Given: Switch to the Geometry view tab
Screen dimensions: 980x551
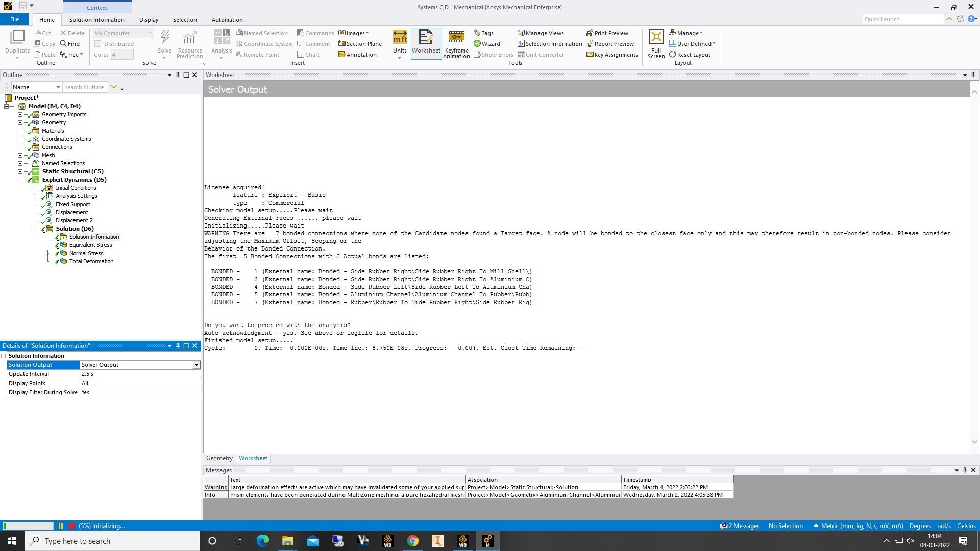Looking at the screenshot, I should (x=219, y=458).
